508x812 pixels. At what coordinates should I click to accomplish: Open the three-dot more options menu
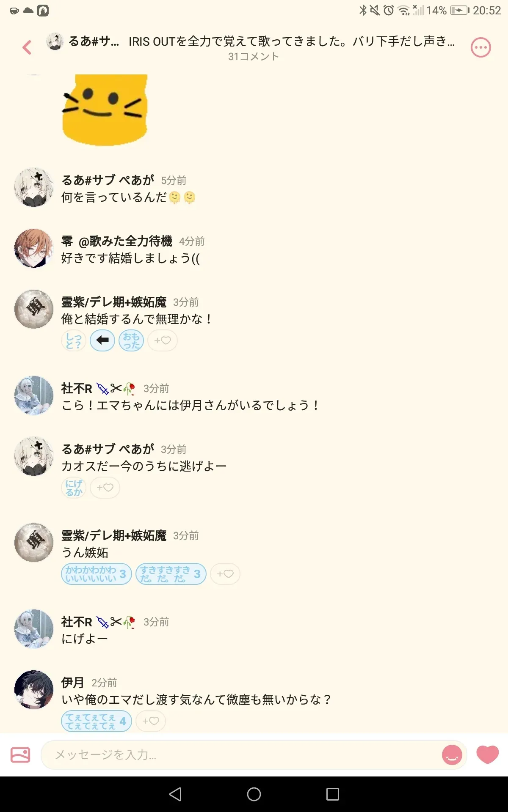click(481, 48)
